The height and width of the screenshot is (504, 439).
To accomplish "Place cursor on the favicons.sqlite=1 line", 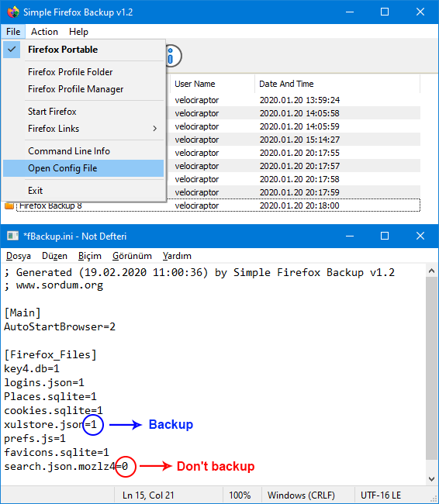I will 57,453.
